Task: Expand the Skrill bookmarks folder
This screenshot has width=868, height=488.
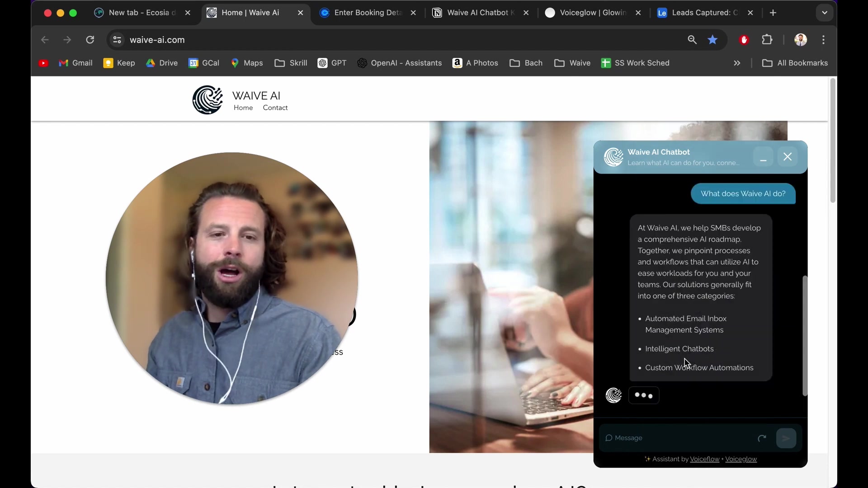Action: point(291,63)
